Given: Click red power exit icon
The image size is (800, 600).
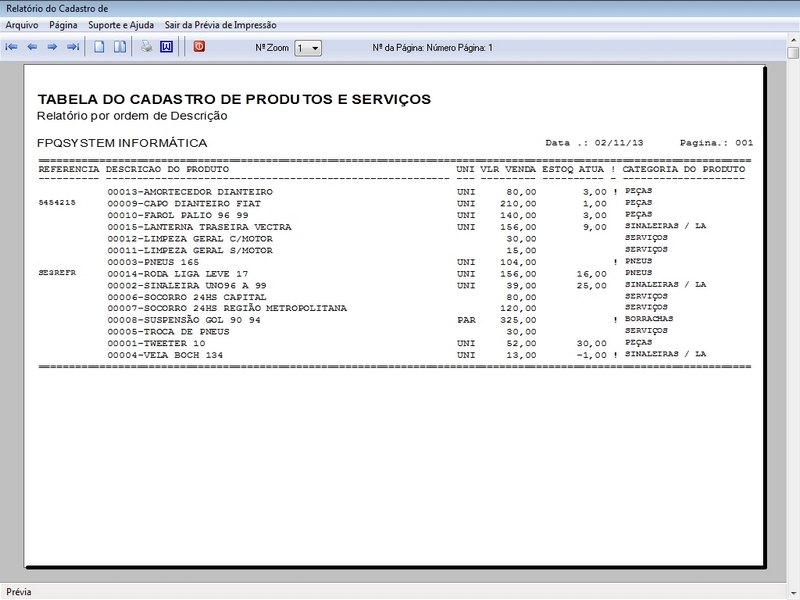Looking at the screenshot, I should (x=199, y=46).
